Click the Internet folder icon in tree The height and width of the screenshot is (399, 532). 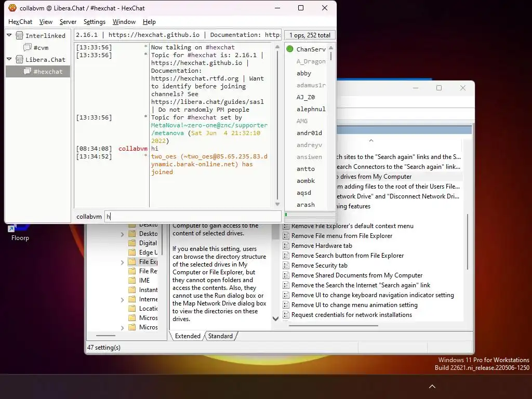point(132,299)
